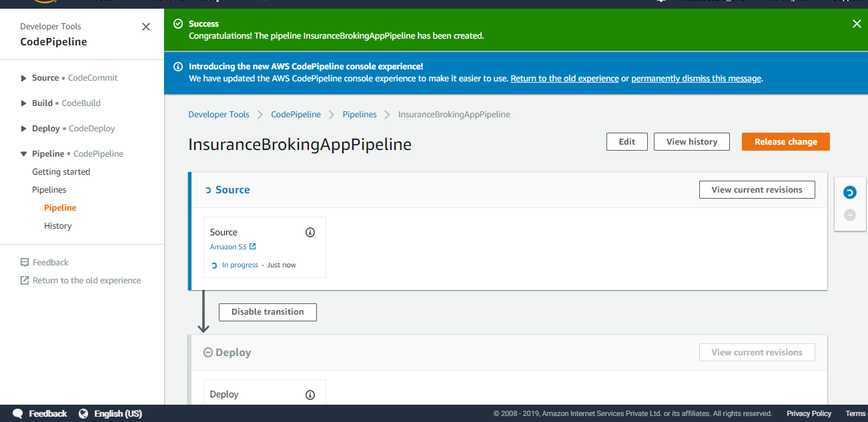
Task: Click View history button
Action: [x=692, y=142]
